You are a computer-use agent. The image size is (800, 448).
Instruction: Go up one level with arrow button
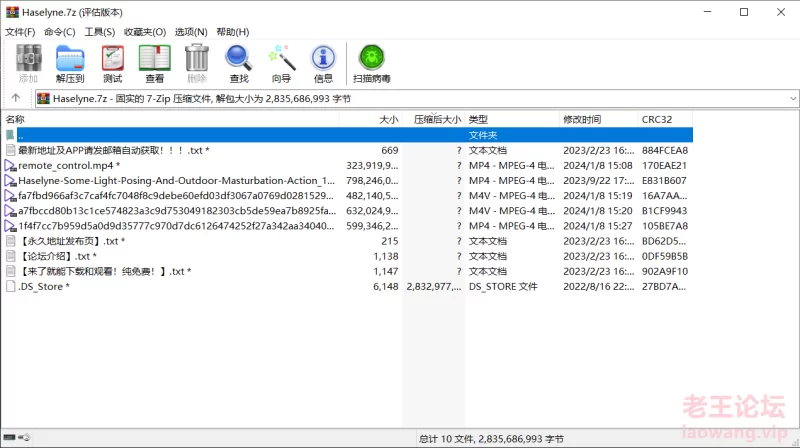pos(16,98)
